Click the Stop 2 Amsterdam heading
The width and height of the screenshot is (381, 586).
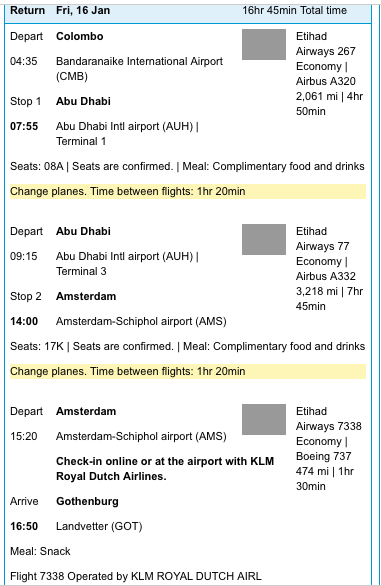(63, 296)
